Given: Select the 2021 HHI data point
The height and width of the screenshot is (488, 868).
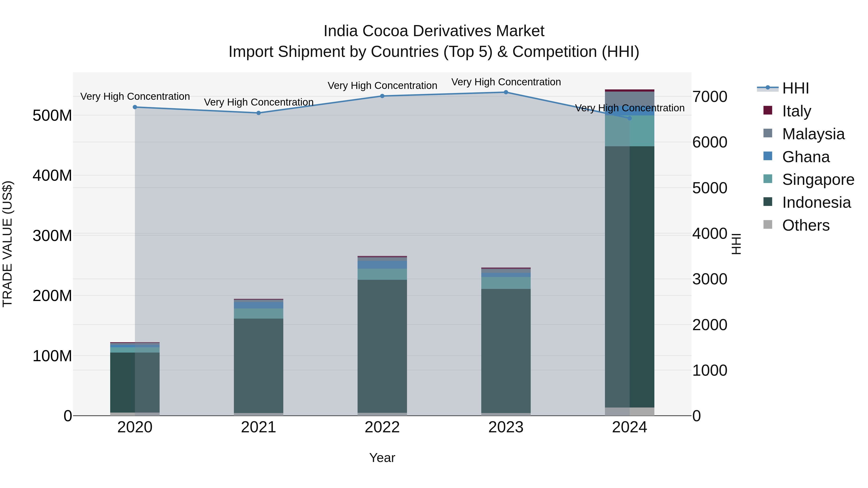Looking at the screenshot, I should point(258,113).
